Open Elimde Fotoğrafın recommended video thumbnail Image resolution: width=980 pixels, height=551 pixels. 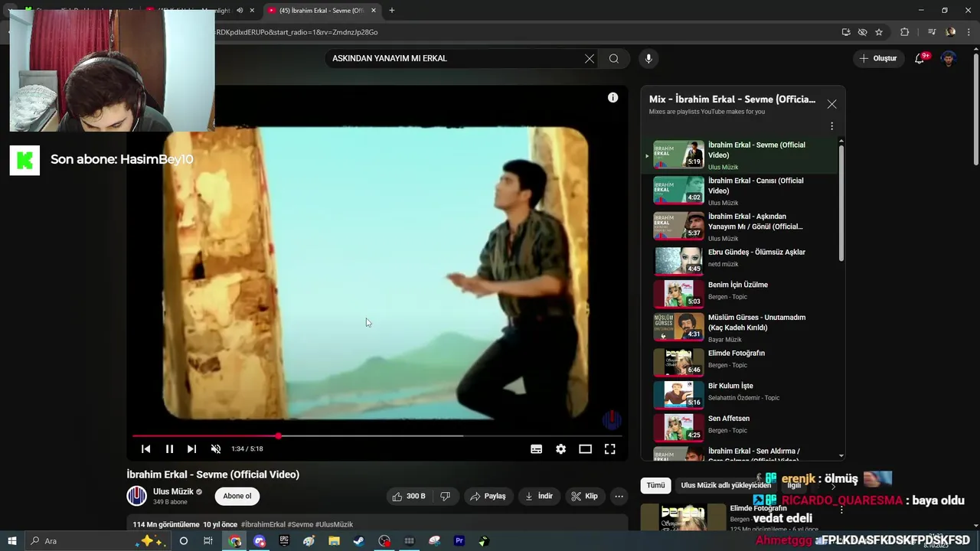coord(683,518)
